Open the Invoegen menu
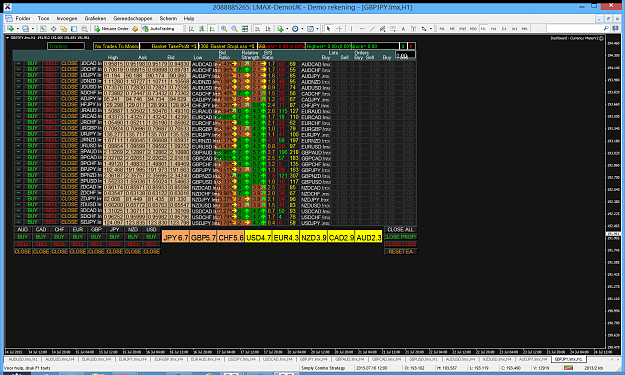Screen dimensions: 625x375 (x=67, y=18)
